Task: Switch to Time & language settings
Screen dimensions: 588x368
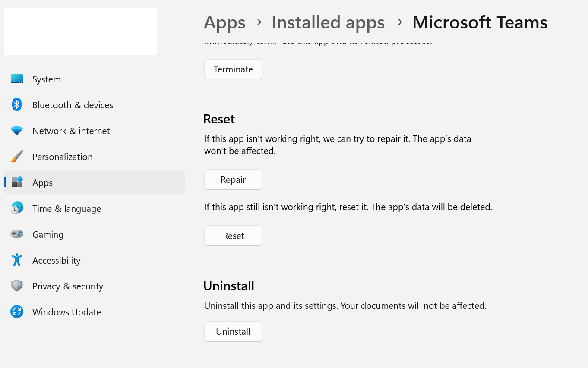Action: pos(94,208)
